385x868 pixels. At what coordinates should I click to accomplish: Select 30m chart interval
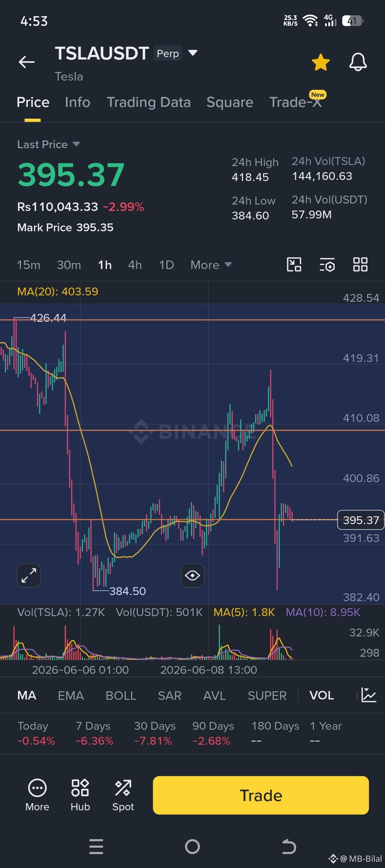(x=69, y=265)
